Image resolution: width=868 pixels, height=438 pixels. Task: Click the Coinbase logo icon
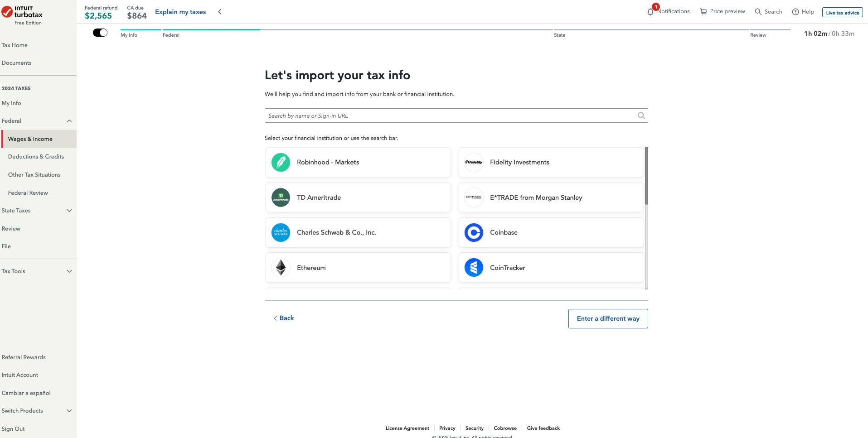(x=474, y=232)
